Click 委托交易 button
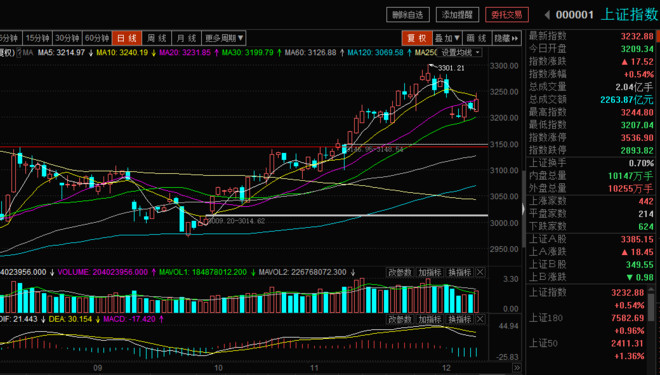Viewport: 660px width, 375px height. click(507, 15)
